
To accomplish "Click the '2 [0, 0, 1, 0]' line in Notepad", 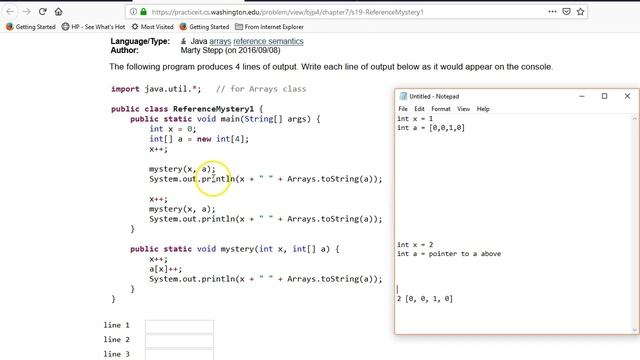I will pos(424,298).
